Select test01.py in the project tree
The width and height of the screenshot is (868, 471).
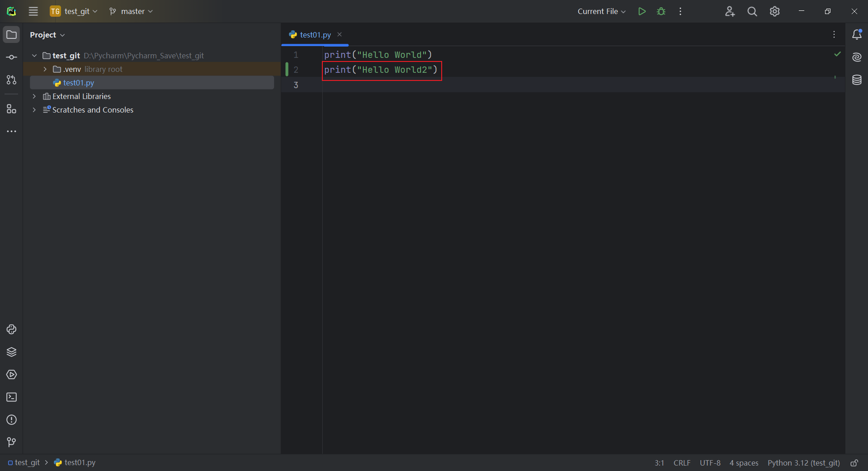152,83
